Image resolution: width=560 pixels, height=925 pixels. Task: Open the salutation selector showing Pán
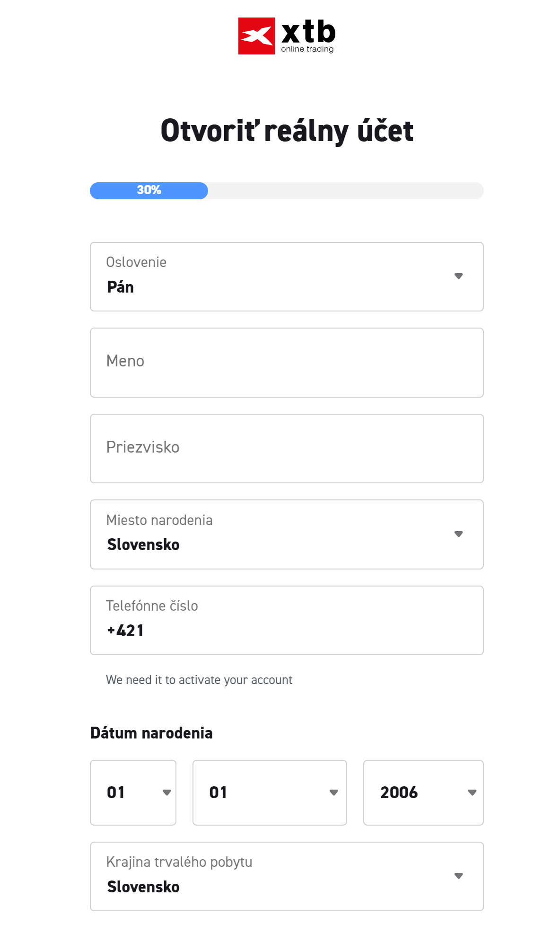pos(274,277)
